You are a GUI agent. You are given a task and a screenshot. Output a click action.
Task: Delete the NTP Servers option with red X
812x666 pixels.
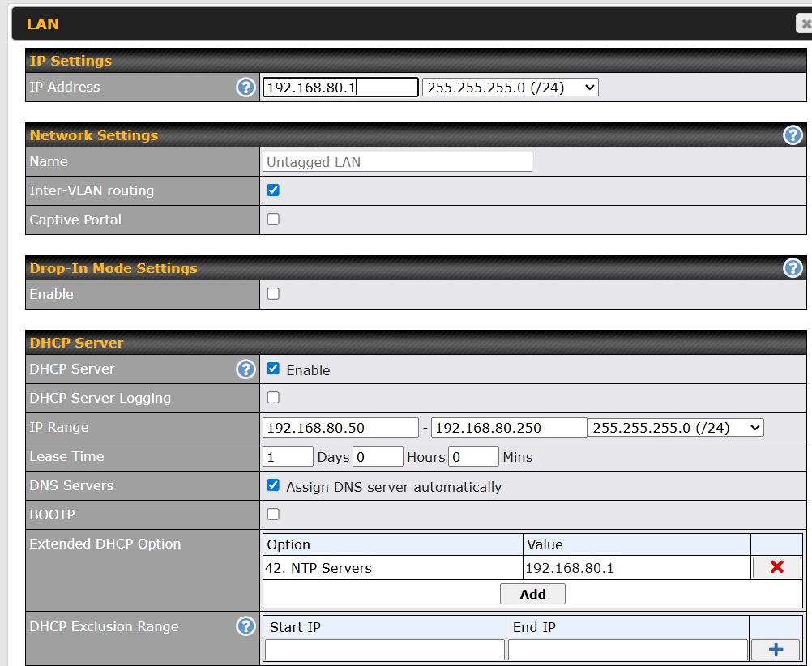776,567
